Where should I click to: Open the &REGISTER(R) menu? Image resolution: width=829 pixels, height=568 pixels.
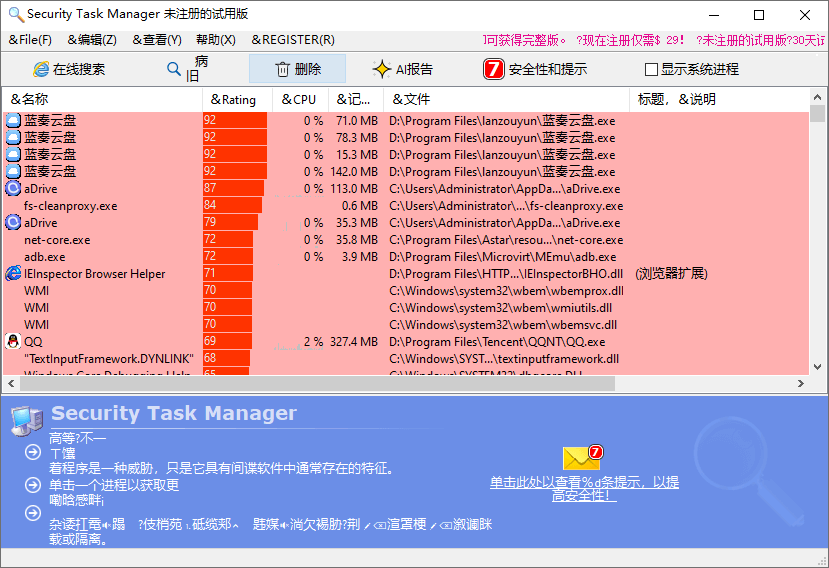293,40
